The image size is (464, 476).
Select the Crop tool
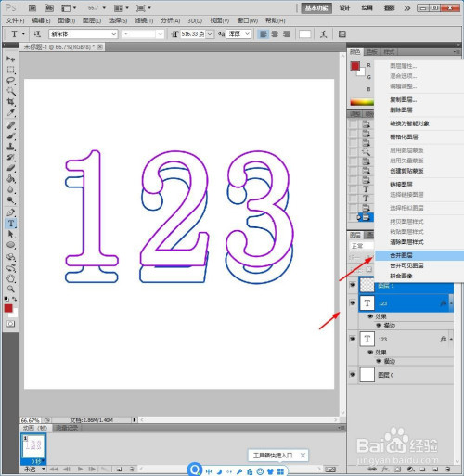[x=11, y=102]
